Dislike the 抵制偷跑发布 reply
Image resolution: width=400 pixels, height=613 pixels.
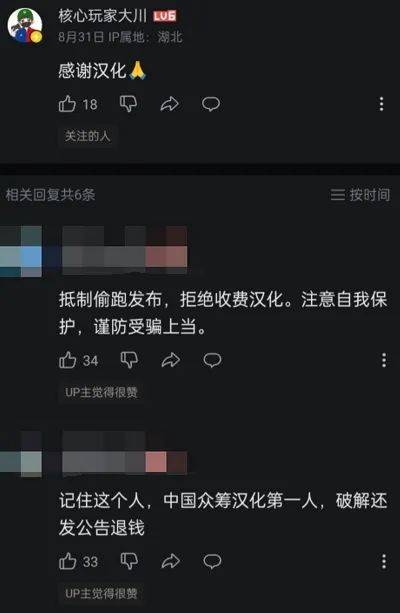coord(129,360)
